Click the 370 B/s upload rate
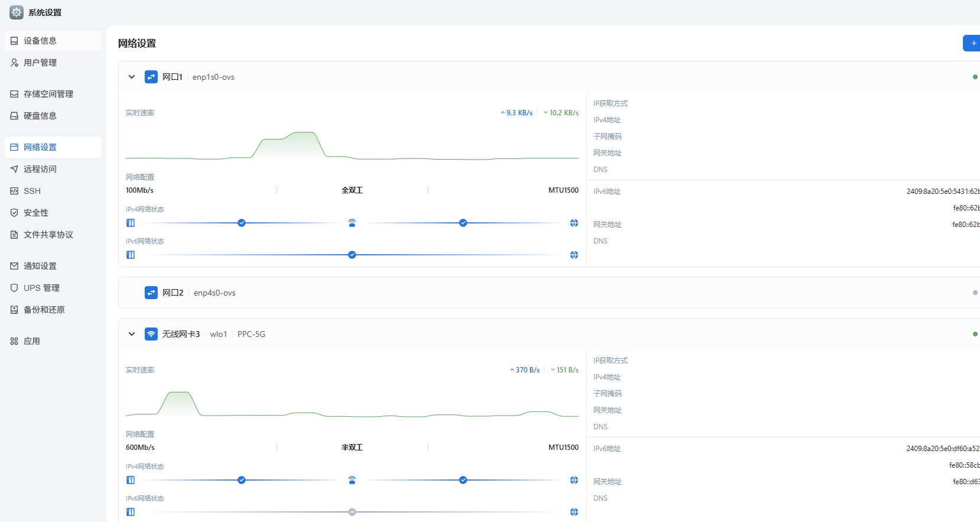Viewport: 980px width, 522px height. tap(525, 370)
